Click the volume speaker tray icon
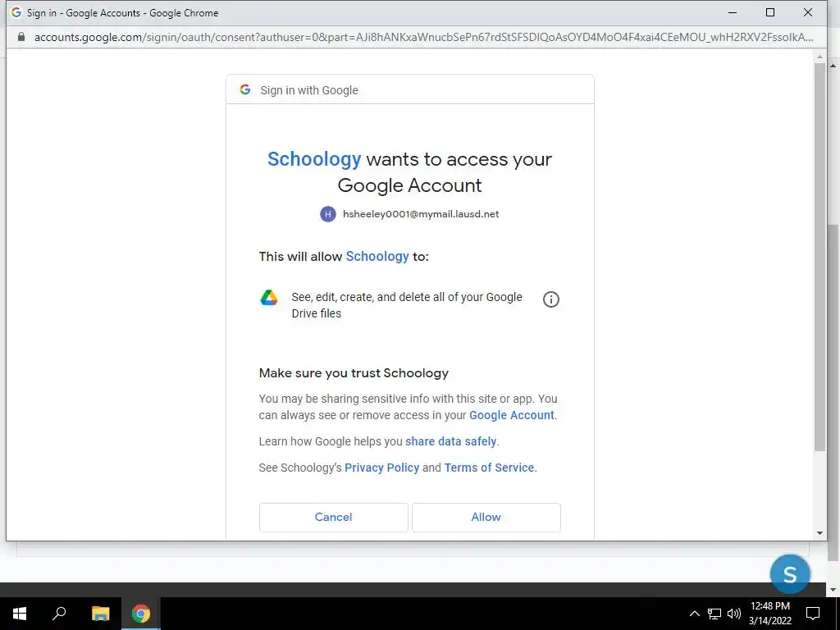 [x=734, y=614]
